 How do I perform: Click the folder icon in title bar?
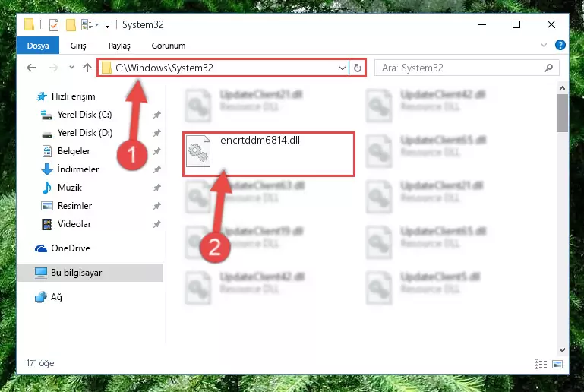coord(29,24)
